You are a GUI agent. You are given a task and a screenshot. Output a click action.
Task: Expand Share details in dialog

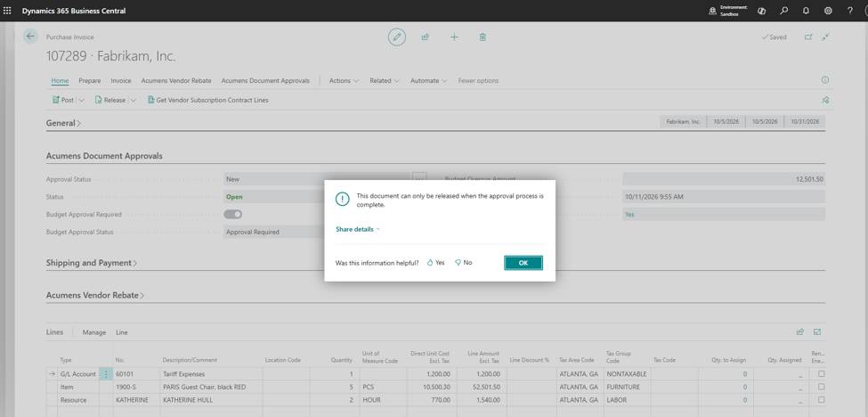coord(358,229)
